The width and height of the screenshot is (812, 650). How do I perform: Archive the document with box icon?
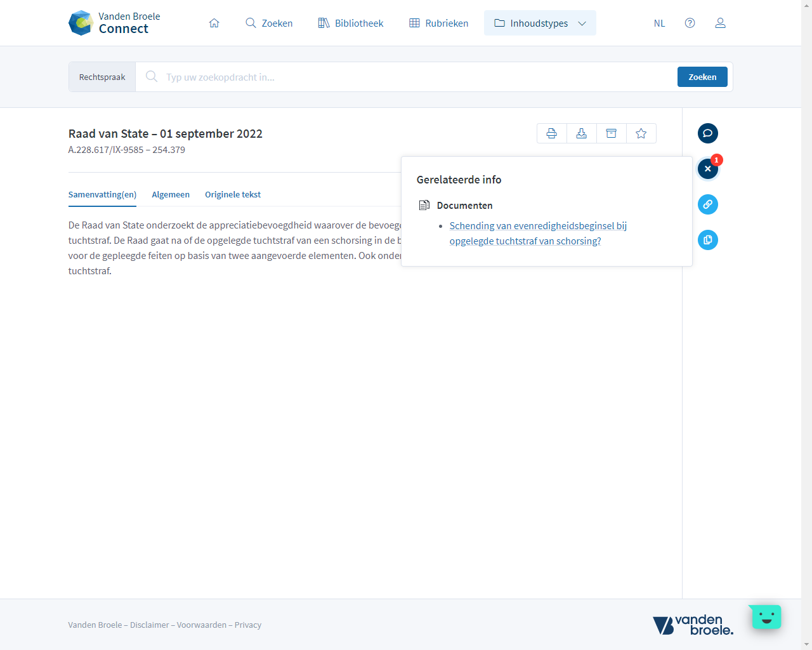612,133
